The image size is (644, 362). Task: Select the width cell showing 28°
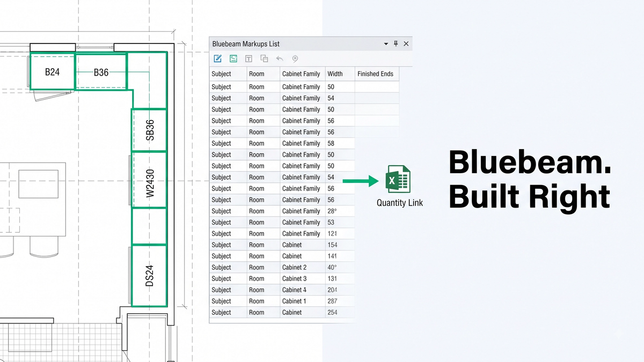pyautogui.click(x=340, y=211)
